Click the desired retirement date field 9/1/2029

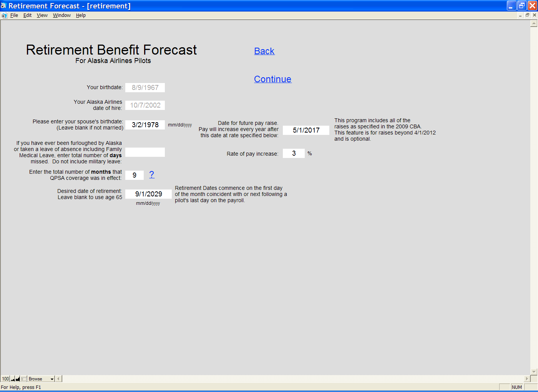149,194
